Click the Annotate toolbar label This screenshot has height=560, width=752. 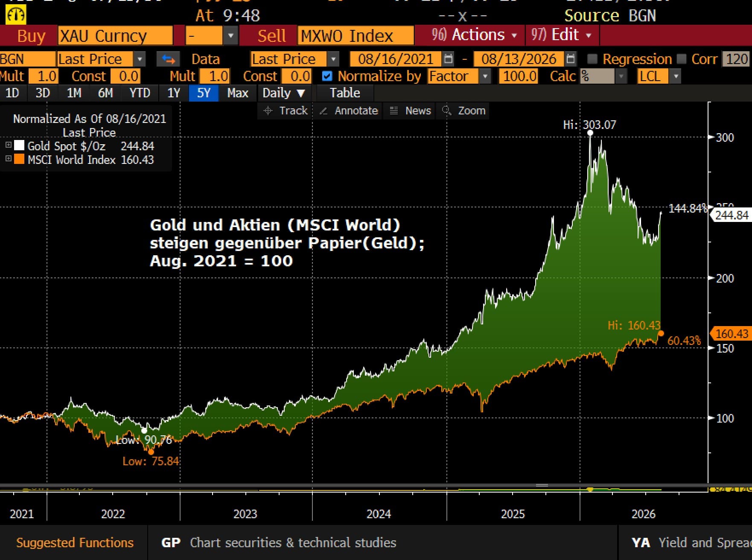tap(356, 111)
